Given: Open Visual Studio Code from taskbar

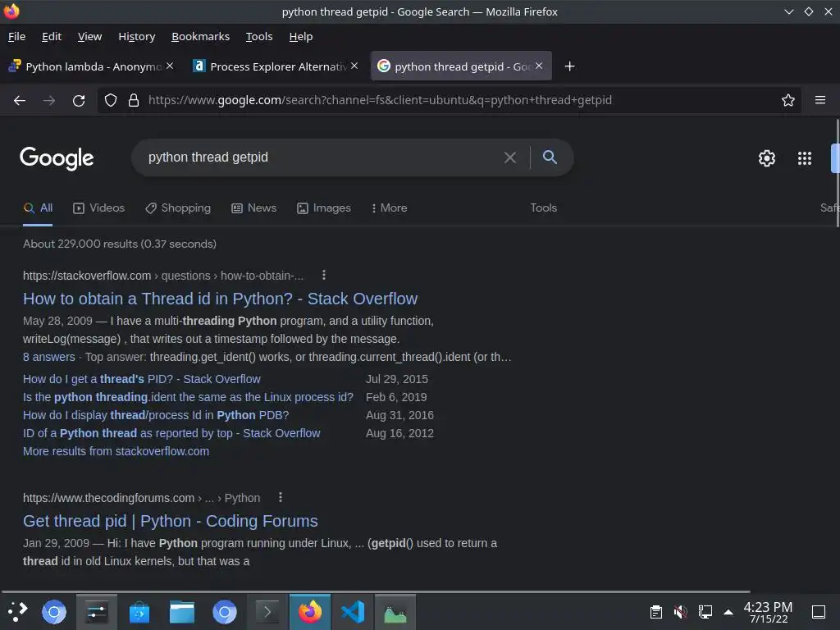Looking at the screenshot, I should click(x=353, y=612).
